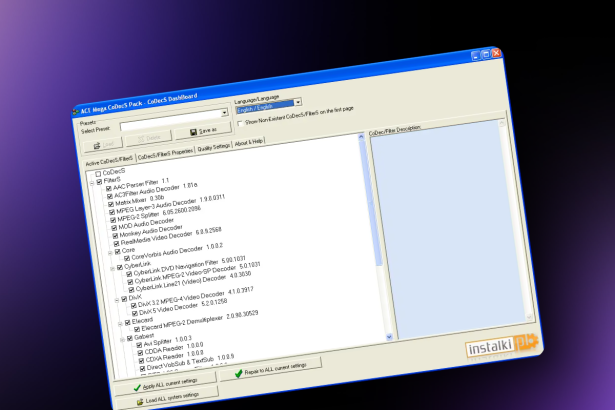Collapse the FilterS tree node
Viewport: 615px width, 410px height.
92,183
